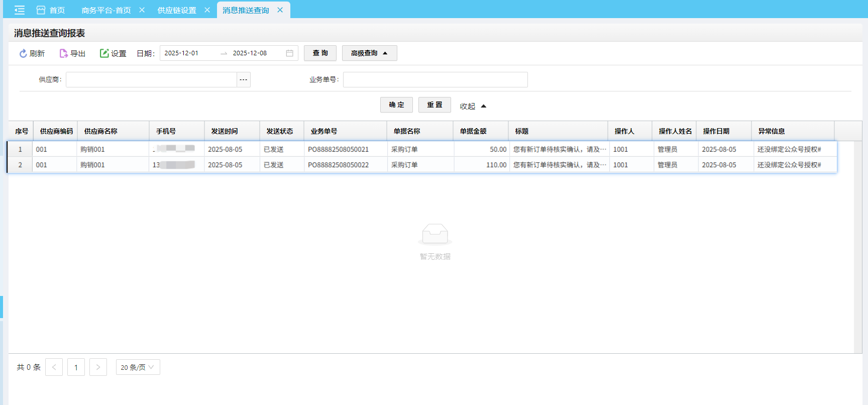The image size is (868, 405).
Task: Click the 查询 search button
Action: click(x=320, y=53)
